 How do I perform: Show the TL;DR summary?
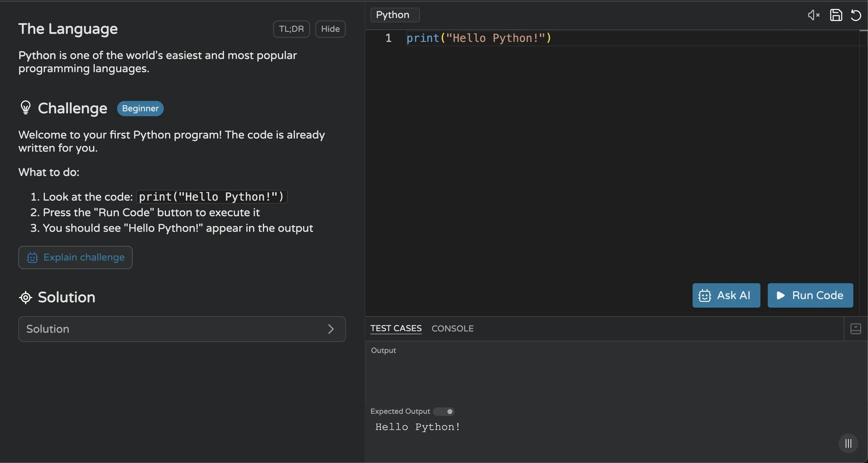tap(292, 29)
